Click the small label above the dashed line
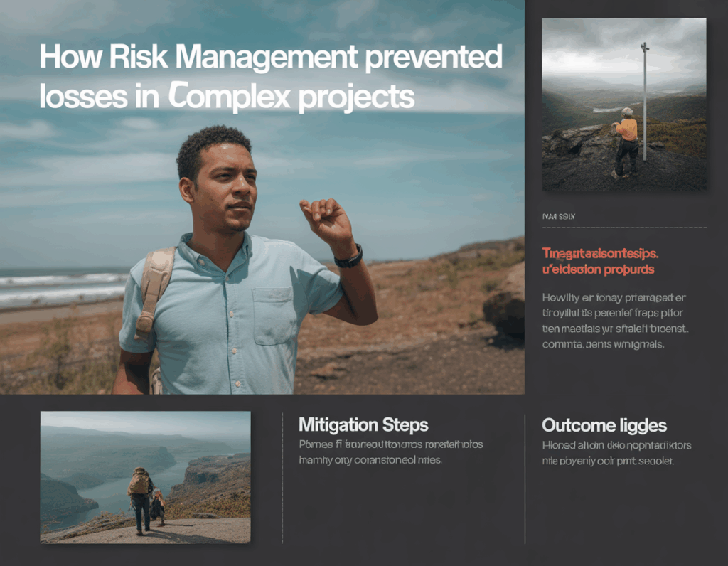 tap(560, 215)
